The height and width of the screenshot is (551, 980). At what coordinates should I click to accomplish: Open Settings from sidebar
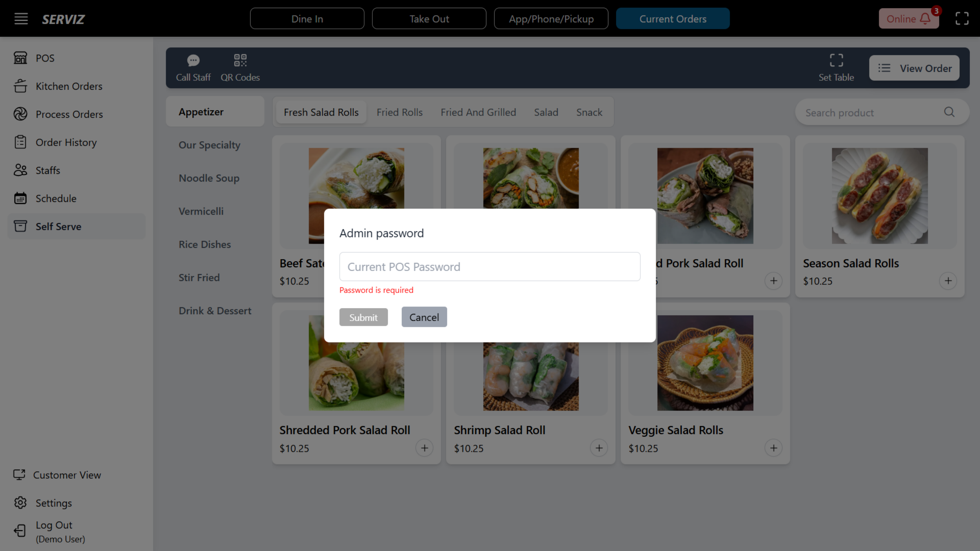coord(53,503)
